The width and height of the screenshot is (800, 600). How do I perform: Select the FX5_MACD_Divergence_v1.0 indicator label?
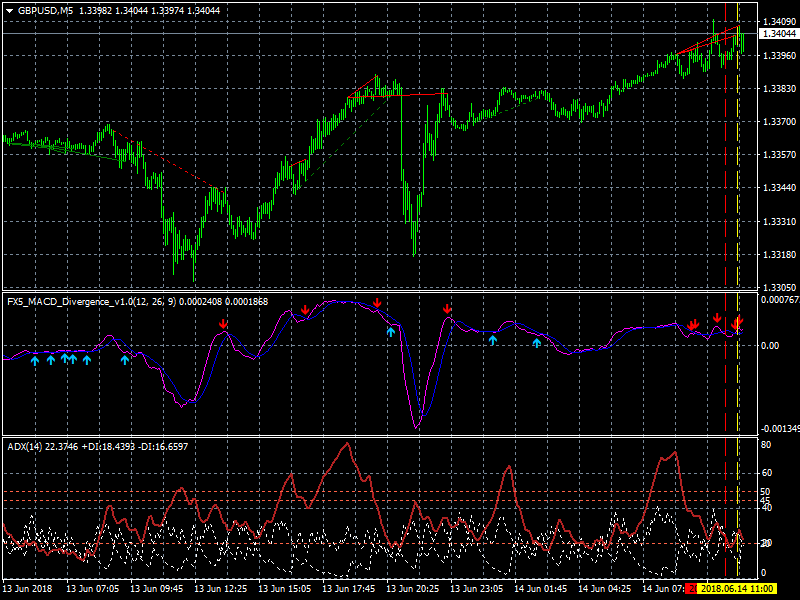coord(91,302)
